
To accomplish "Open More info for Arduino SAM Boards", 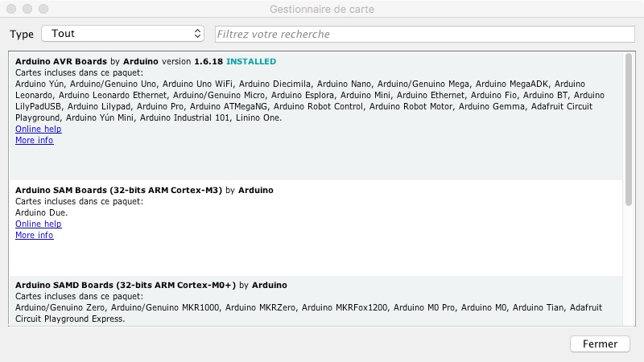I will [x=34, y=235].
